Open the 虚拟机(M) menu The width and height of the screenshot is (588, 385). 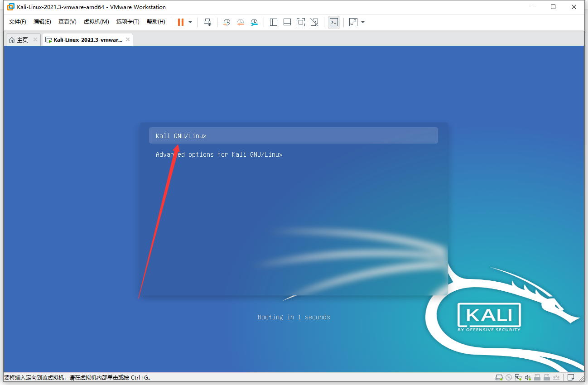coord(96,21)
